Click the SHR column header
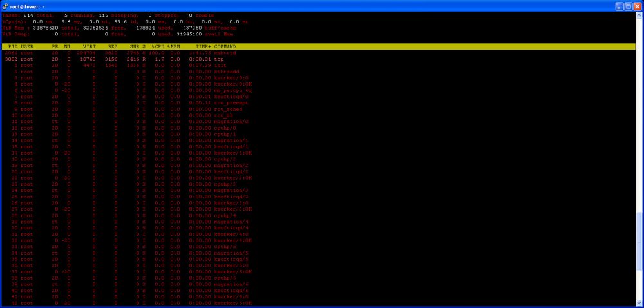Viewport: 644px width, 308px height. 135,46
